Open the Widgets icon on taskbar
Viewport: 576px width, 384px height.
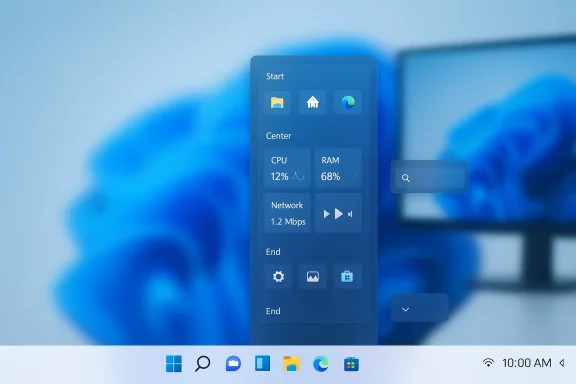262,363
